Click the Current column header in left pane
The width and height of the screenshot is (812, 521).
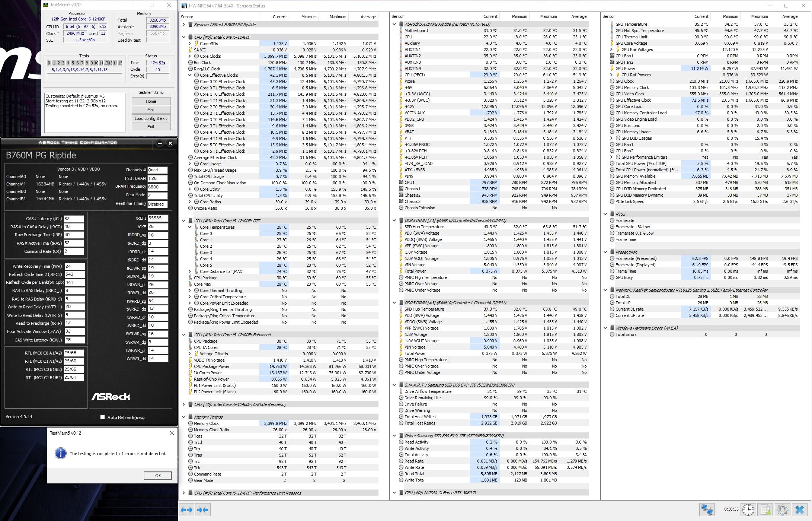(x=279, y=17)
